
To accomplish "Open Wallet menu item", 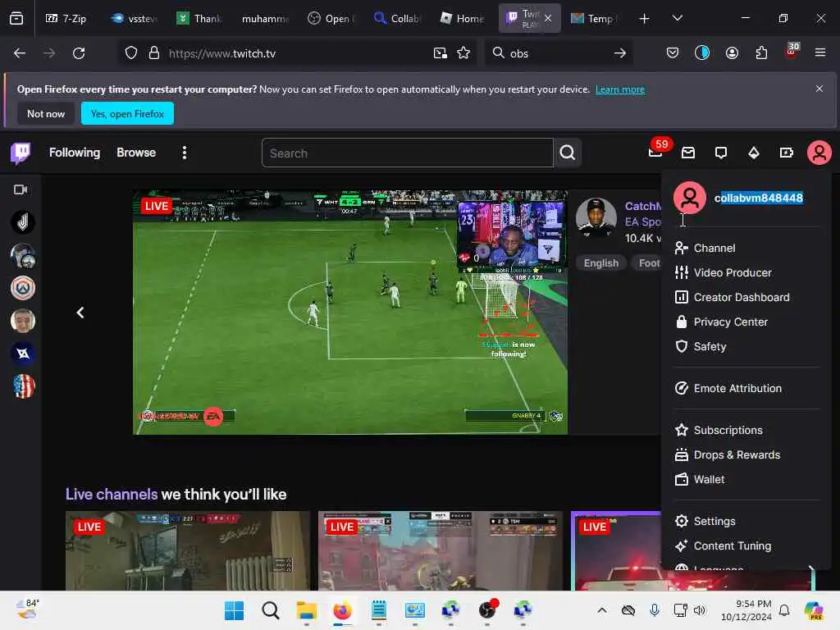I will [700, 479].
